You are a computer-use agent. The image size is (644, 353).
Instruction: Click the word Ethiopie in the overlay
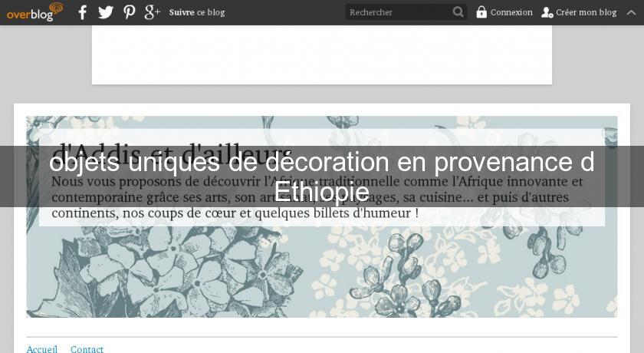click(322, 191)
